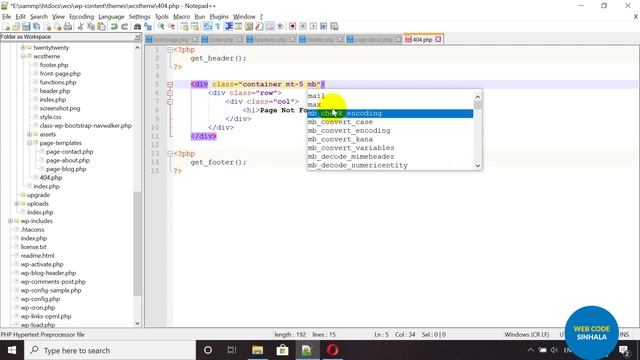Toggle the Folder as Workspace toolbar button

click(x=270, y=27)
